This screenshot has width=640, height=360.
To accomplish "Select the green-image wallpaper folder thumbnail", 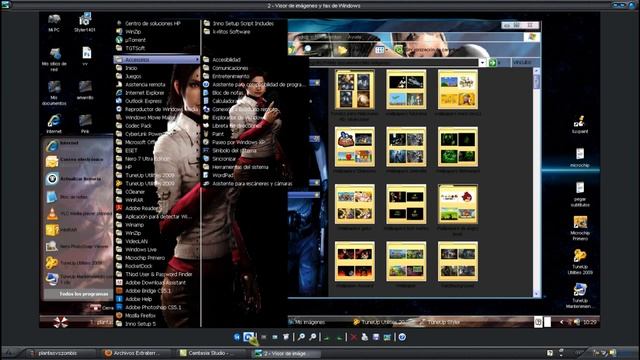I will pos(458,147).
